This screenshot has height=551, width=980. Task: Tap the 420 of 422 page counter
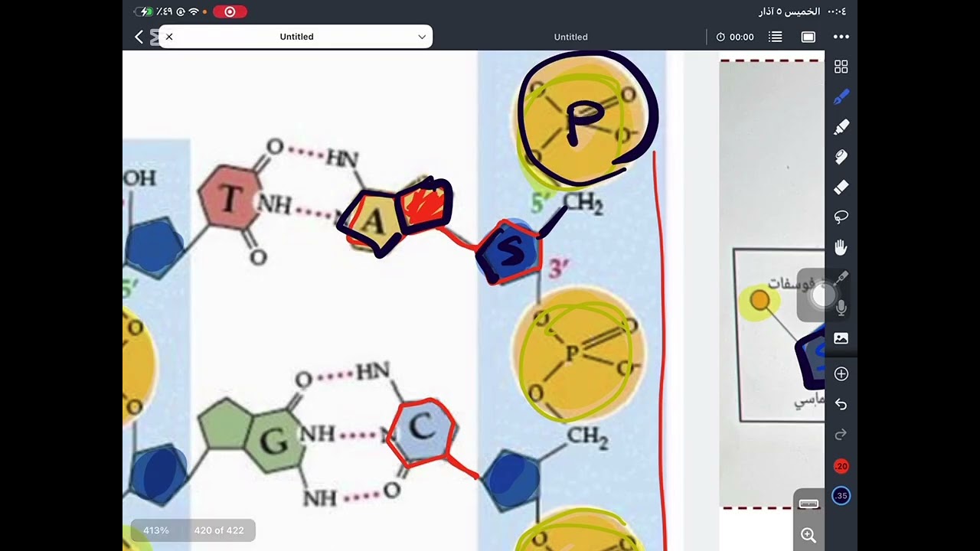pyautogui.click(x=219, y=530)
